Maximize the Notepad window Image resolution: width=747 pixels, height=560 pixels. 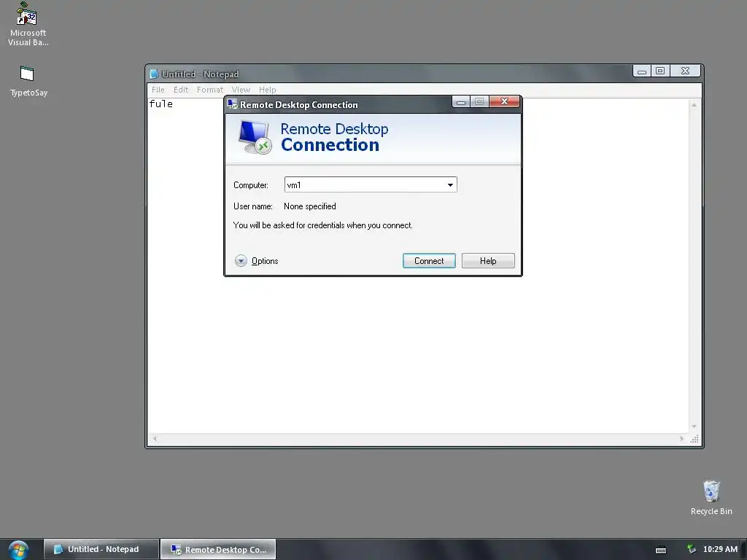pos(660,71)
